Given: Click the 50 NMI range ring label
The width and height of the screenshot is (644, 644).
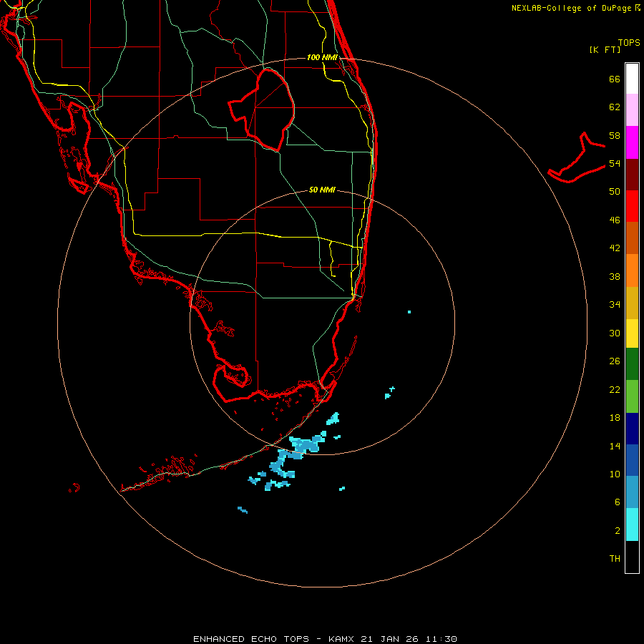Looking at the screenshot, I should [322, 190].
